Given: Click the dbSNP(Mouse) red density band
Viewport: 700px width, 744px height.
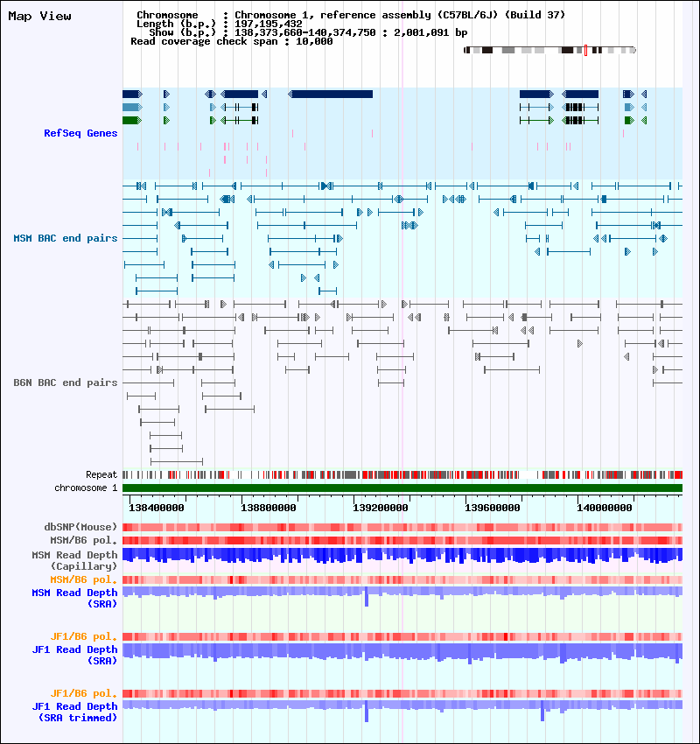Looking at the screenshot, I should [402, 527].
